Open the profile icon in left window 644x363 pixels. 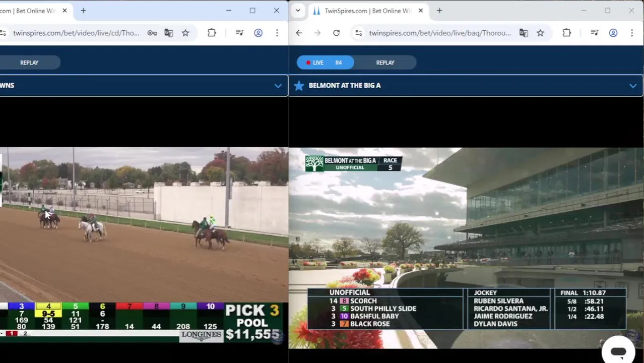(x=258, y=33)
